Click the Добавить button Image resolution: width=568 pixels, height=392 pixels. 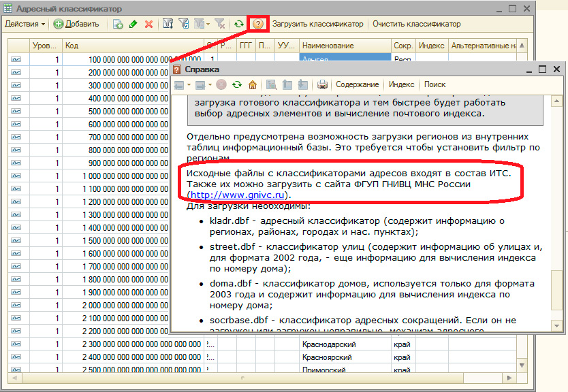[76, 24]
